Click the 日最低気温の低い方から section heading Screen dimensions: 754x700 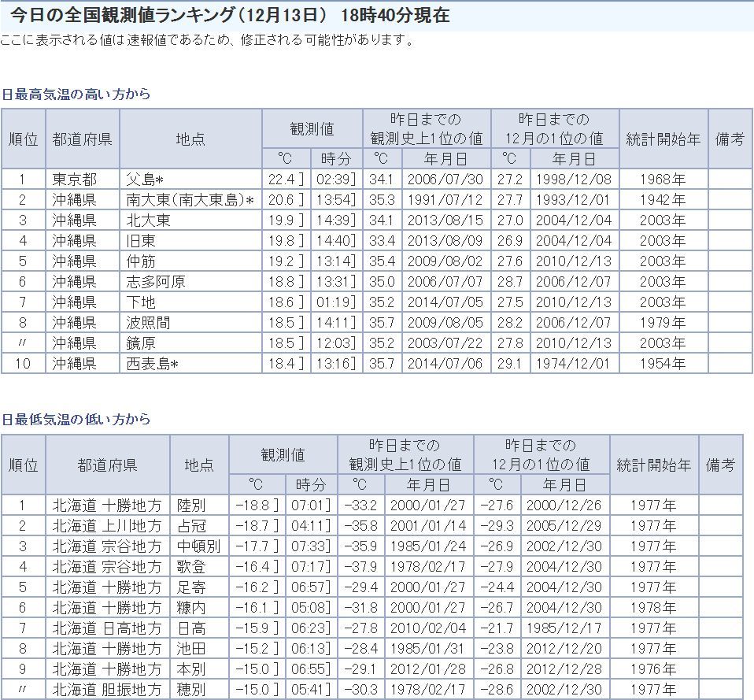click(x=76, y=420)
